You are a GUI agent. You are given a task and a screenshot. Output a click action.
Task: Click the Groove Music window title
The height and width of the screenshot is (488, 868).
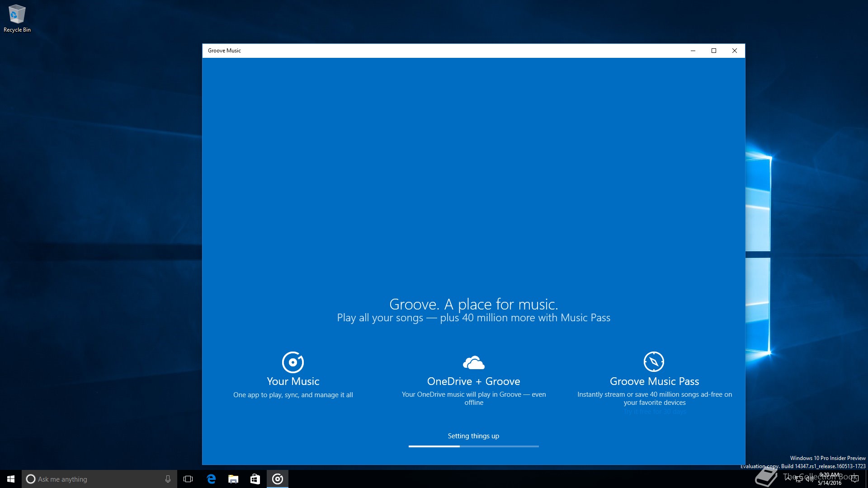tap(224, 51)
